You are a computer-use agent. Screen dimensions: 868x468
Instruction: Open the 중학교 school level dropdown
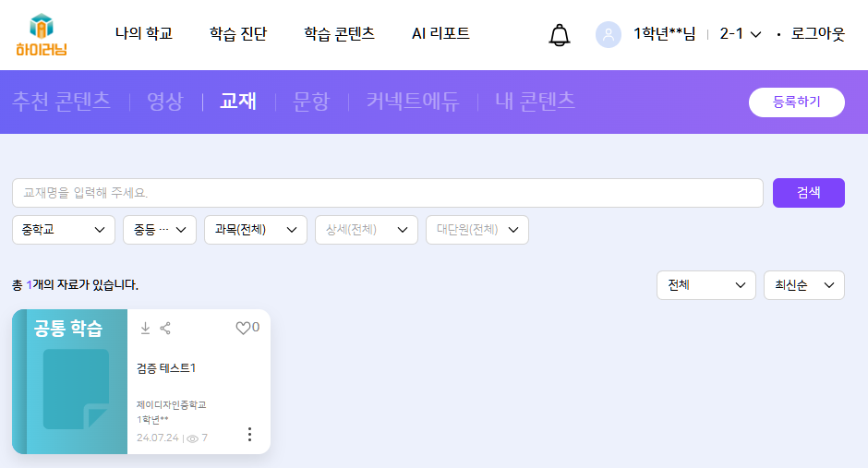click(64, 230)
